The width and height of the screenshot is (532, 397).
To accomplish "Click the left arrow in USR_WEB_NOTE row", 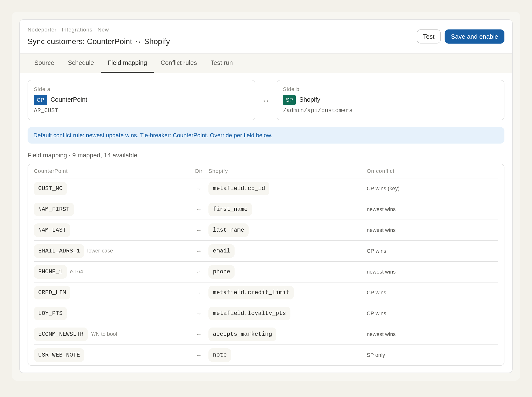I will pos(199,355).
